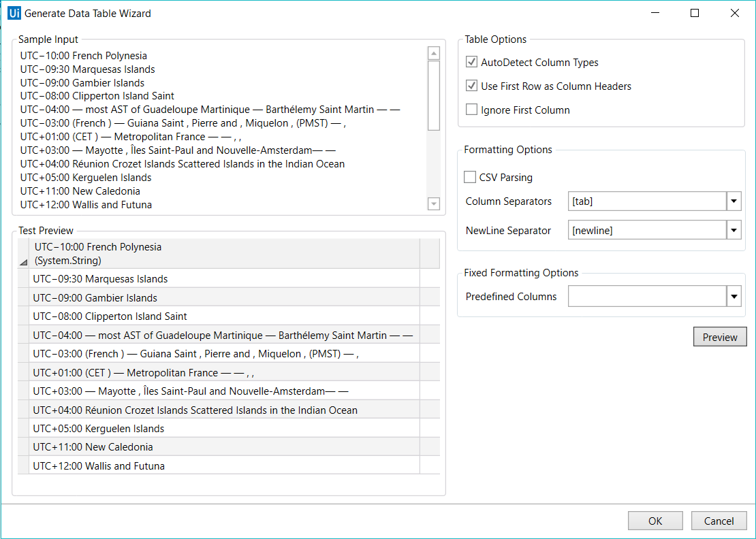Maximize the Generate Data Table Wizard window
Screen dimensions: 756x539
695,13
